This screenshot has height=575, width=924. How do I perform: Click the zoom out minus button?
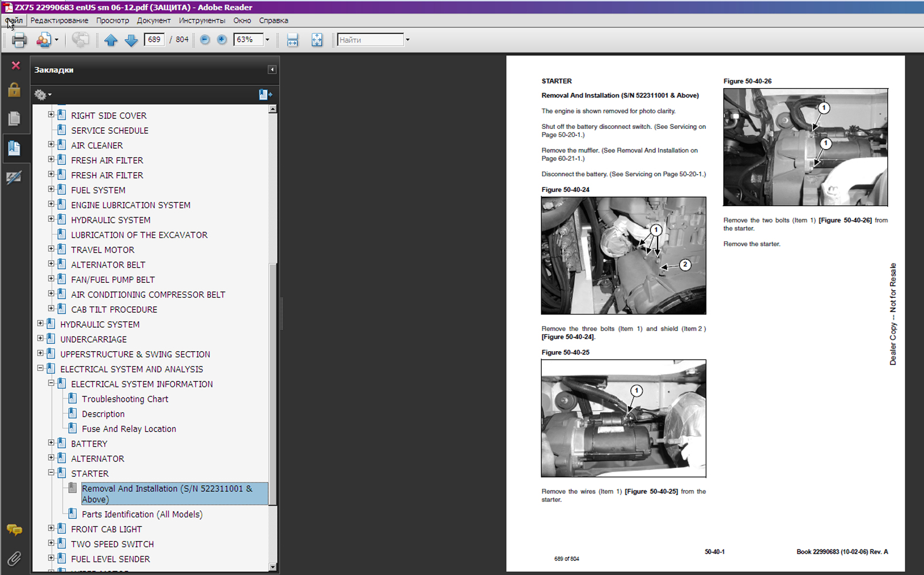[x=205, y=40]
